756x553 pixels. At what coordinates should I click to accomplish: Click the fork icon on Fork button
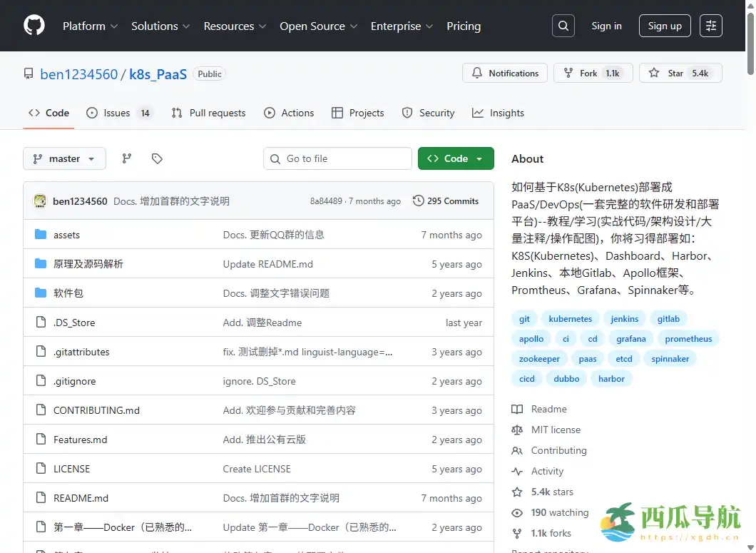[x=568, y=72]
